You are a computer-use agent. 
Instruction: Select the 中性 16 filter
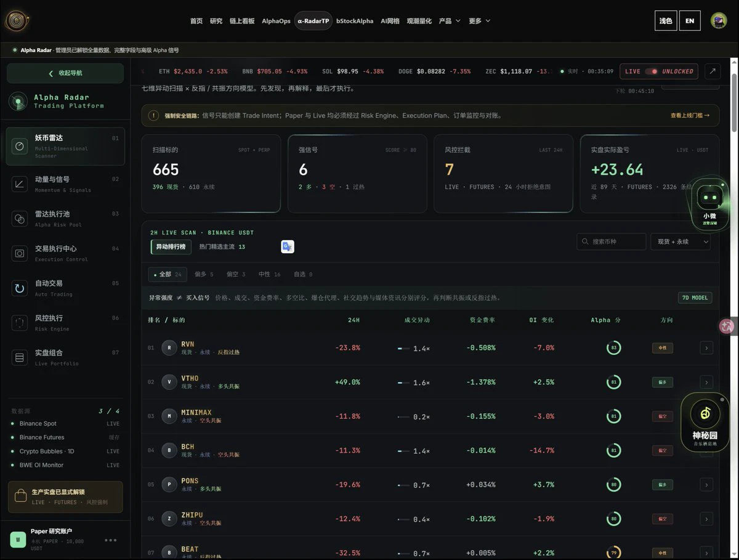tap(270, 274)
